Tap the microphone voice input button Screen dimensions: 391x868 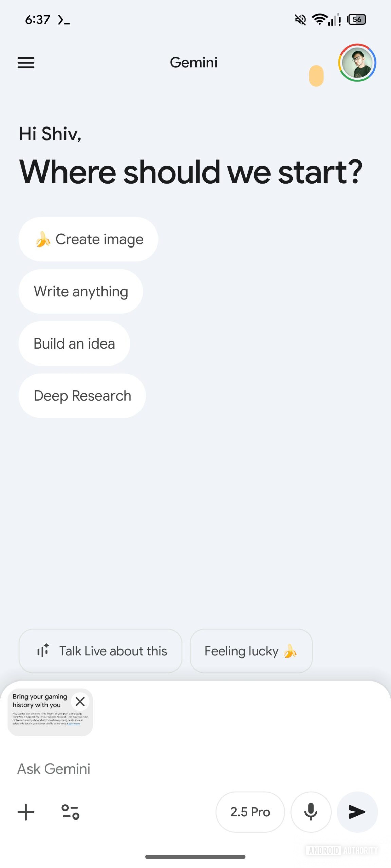(x=311, y=812)
